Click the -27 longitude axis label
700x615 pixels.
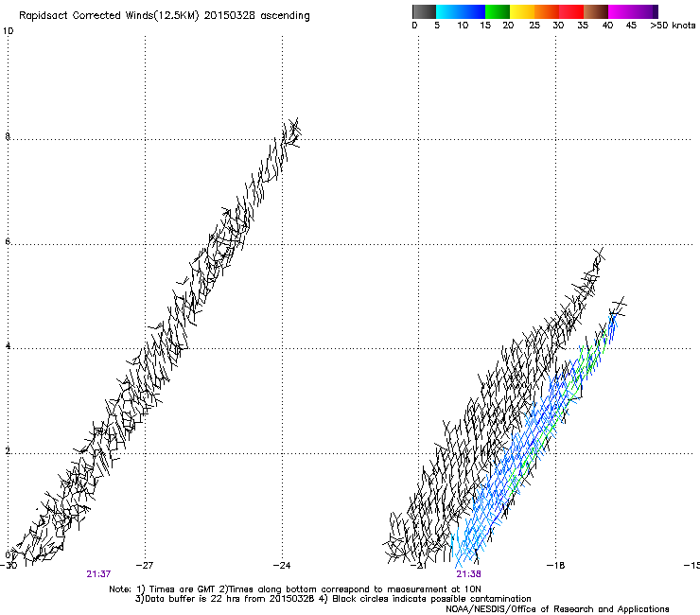tap(145, 565)
